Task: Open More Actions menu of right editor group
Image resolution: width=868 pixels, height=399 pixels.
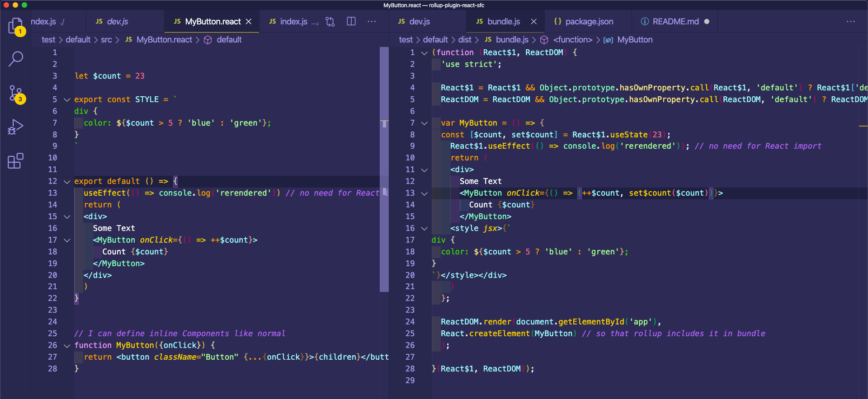Action: pos(851,22)
